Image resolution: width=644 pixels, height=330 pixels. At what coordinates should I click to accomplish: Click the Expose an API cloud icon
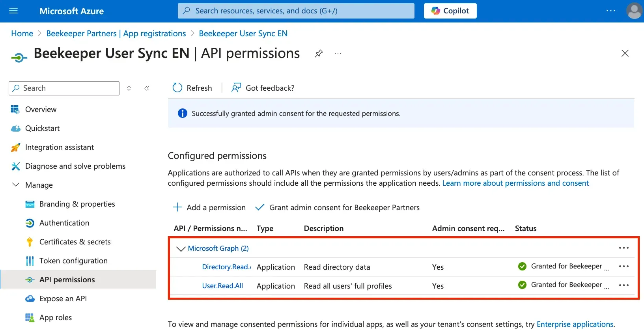(x=30, y=298)
